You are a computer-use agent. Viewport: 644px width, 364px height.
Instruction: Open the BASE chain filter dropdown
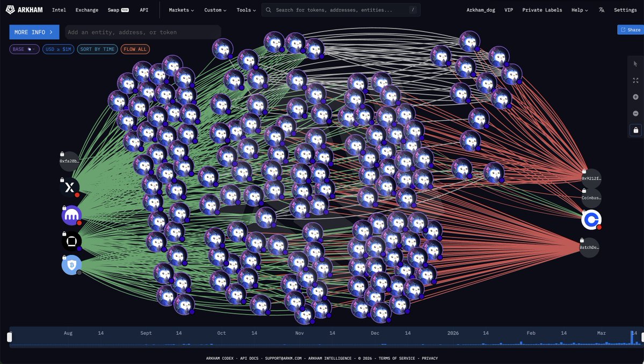(25, 49)
